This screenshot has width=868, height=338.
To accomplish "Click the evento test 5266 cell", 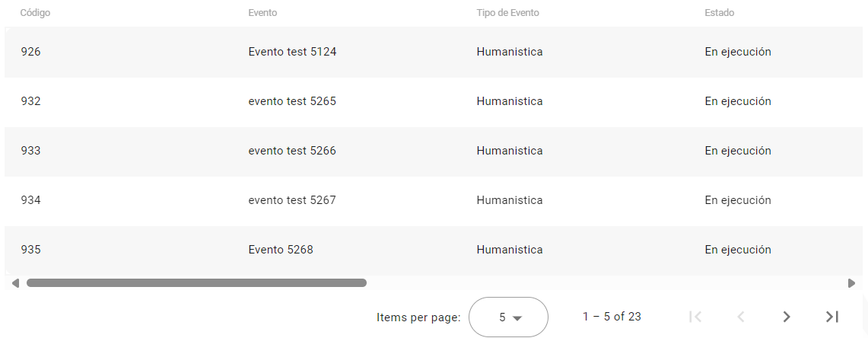I will (292, 151).
